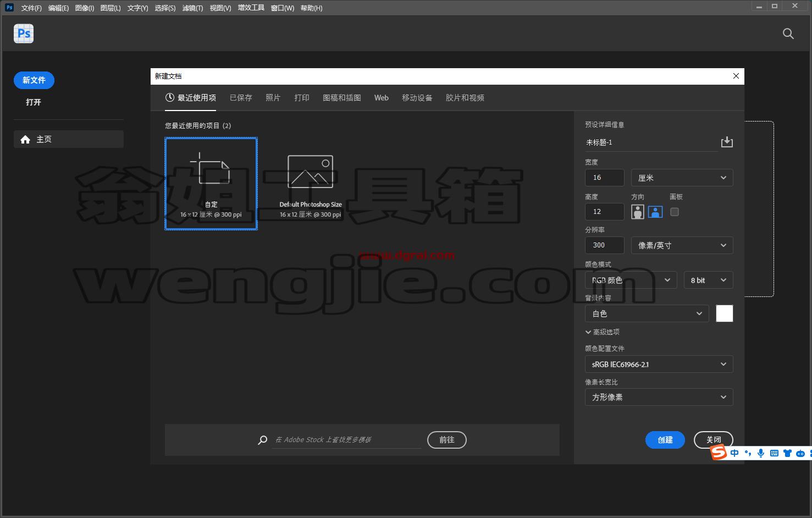The height and width of the screenshot is (518, 812).
Task: Collapse the 高级选项 advanced options section
Action: 603,332
